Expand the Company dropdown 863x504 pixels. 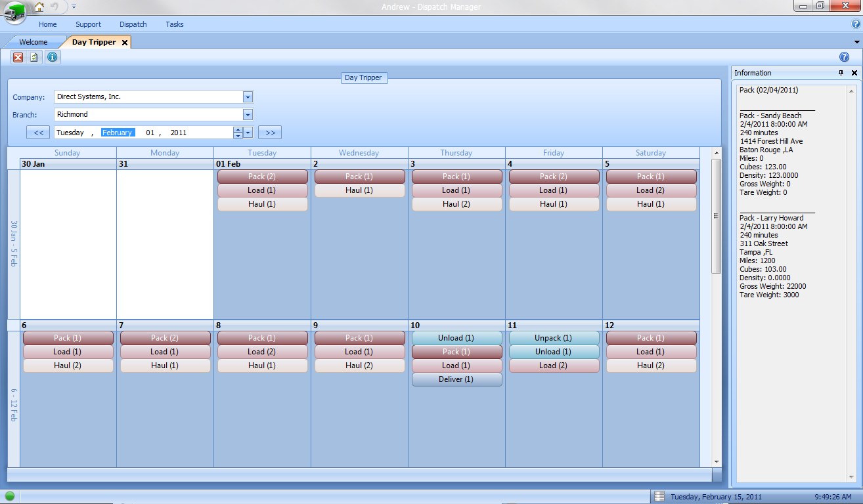248,97
